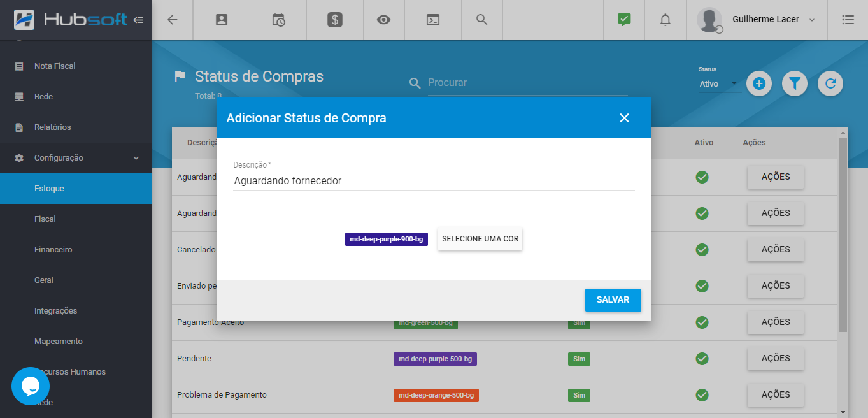Click md-deep-orange-500-bg color label

tap(436, 396)
